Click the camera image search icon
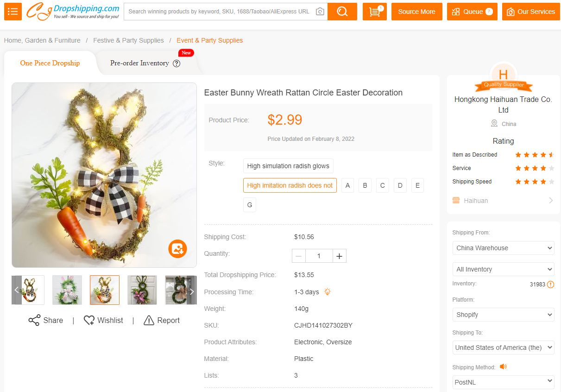 coord(320,12)
